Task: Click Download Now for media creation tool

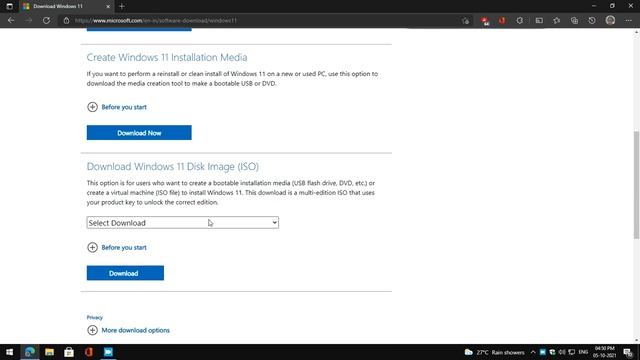Action: tap(139, 133)
